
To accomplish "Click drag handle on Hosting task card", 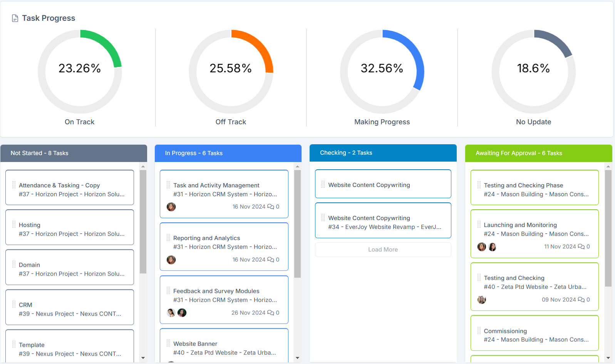I will [x=14, y=225].
